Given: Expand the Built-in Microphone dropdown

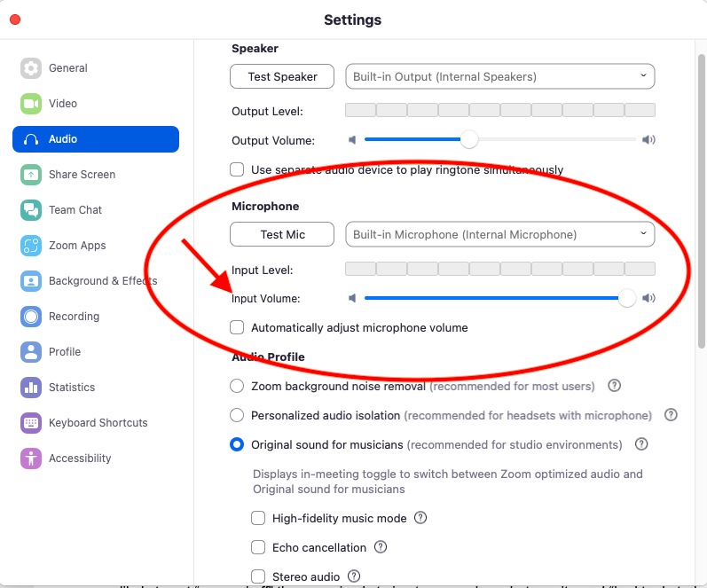Looking at the screenshot, I should (x=499, y=234).
